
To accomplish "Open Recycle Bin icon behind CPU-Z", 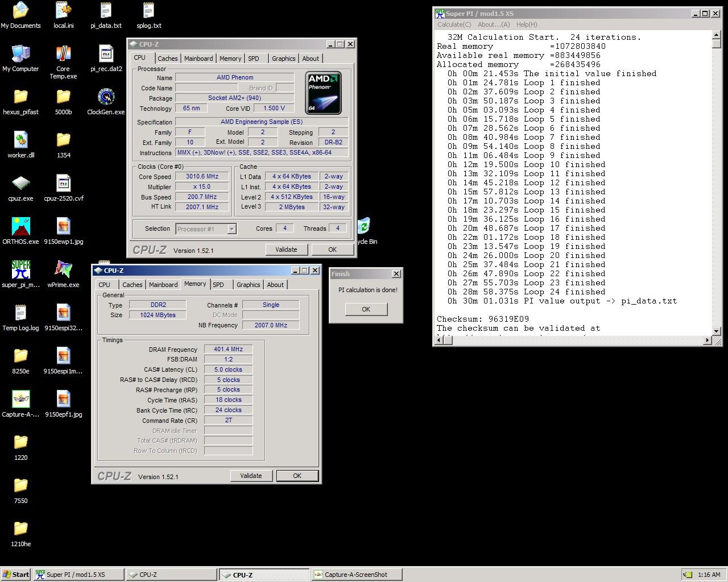I will coord(365,231).
